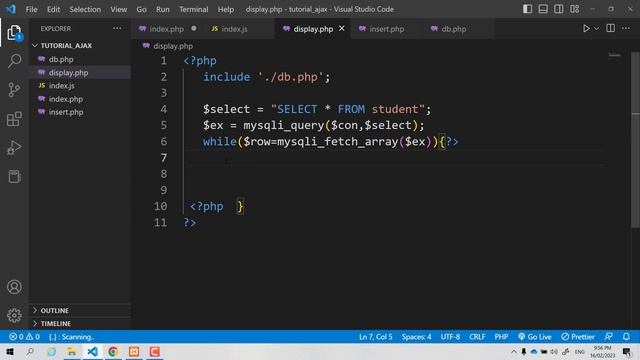This screenshot has height=360, width=640.
Task: Open Explorer Views and More Actions ellipsis
Action: (x=117, y=29)
